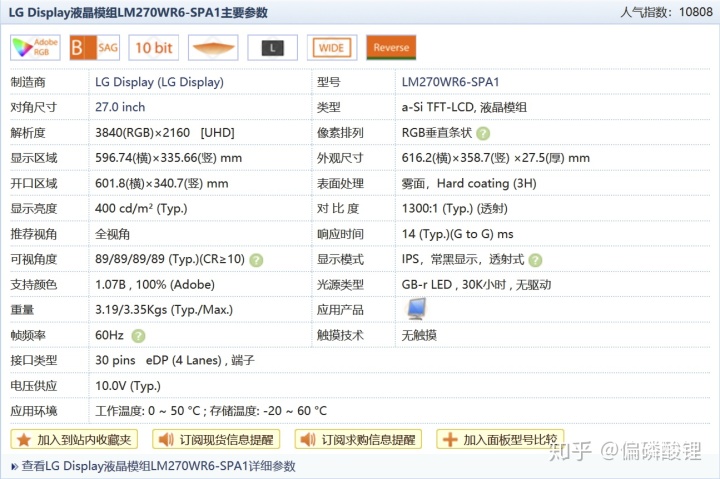Viewport: 720px width, 479px height.
Task: Open help icon beside RGB垂直条状
Action: [x=483, y=134]
